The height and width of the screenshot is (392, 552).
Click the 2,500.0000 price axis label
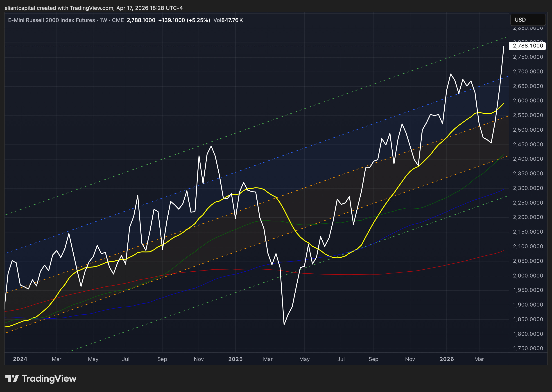coord(528,130)
